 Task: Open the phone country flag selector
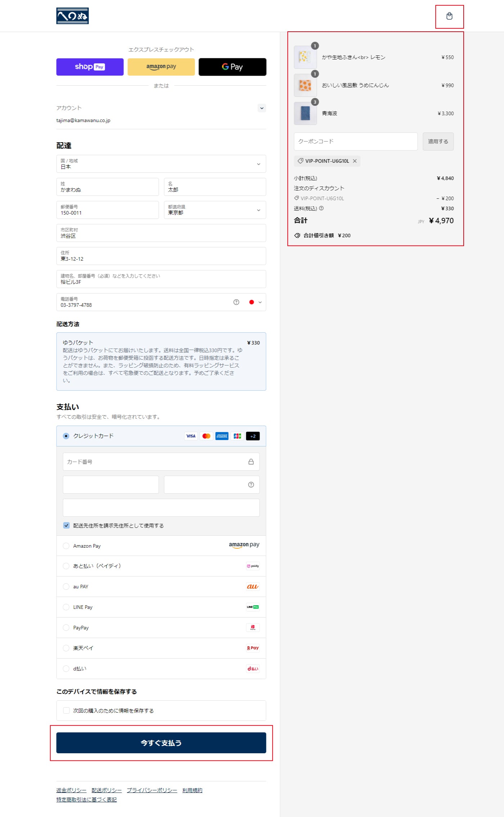tap(255, 302)
